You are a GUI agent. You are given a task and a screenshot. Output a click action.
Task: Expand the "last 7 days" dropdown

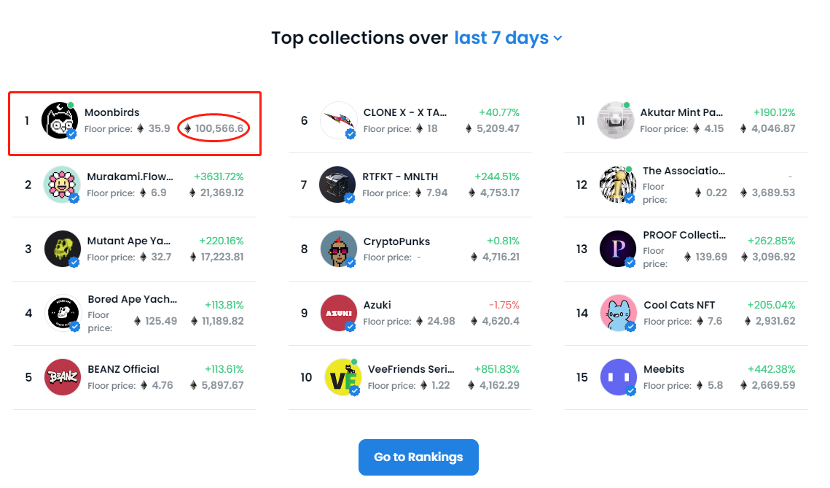tap(508, 38)
